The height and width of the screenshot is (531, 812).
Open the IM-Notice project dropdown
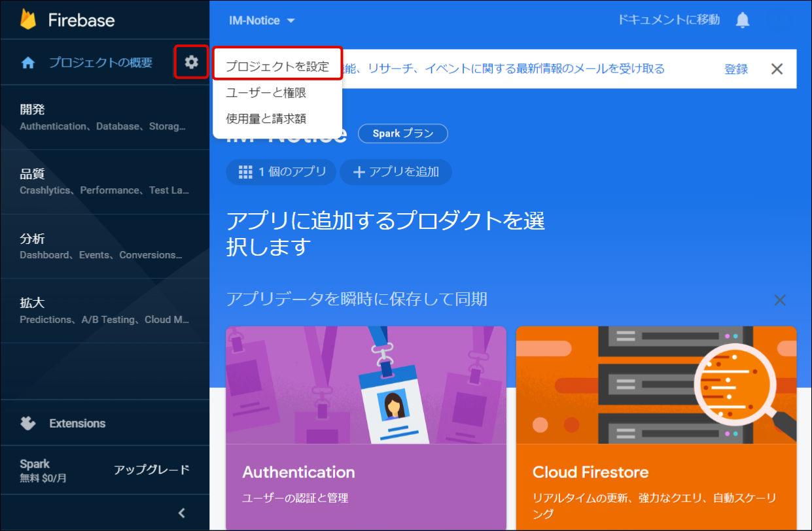tap(262, 20)
